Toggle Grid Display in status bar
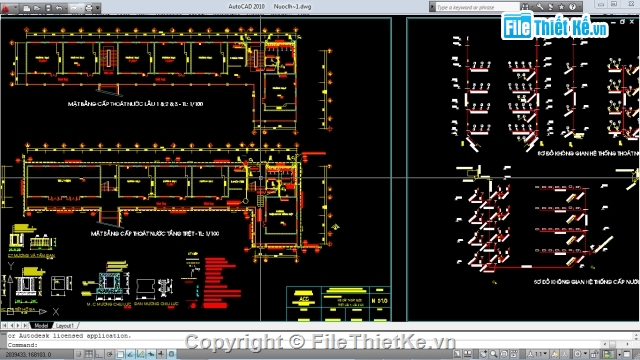Viewport: 640px width, 360px height. 89,354
